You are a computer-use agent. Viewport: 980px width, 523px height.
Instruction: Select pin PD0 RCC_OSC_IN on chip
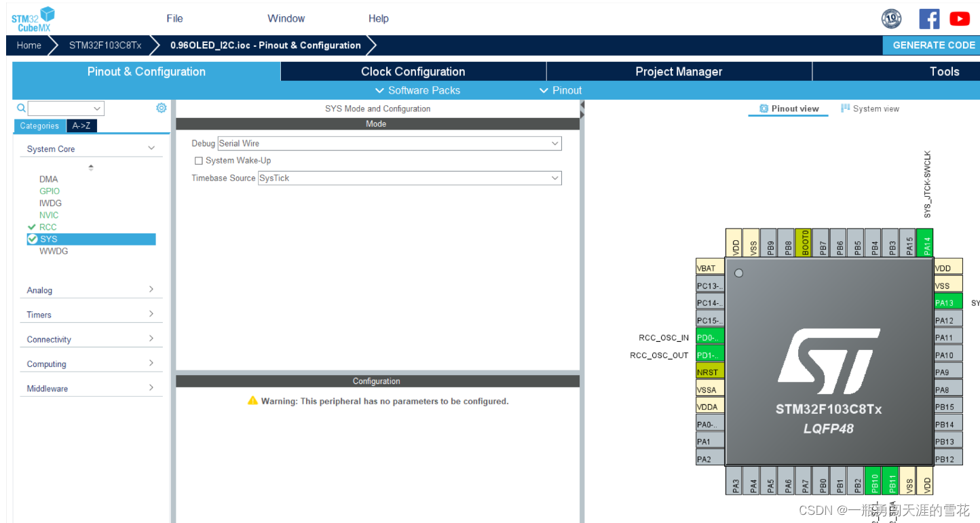[710, 337]
